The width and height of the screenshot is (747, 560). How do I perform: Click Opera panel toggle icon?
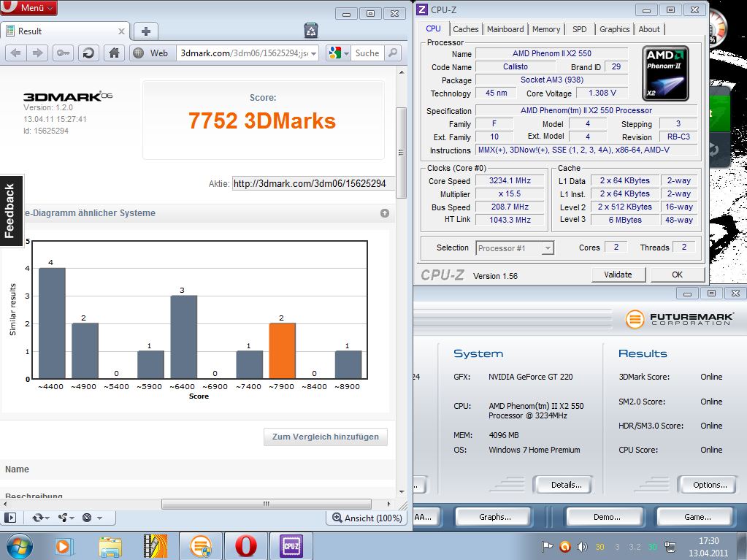[10, 518]
